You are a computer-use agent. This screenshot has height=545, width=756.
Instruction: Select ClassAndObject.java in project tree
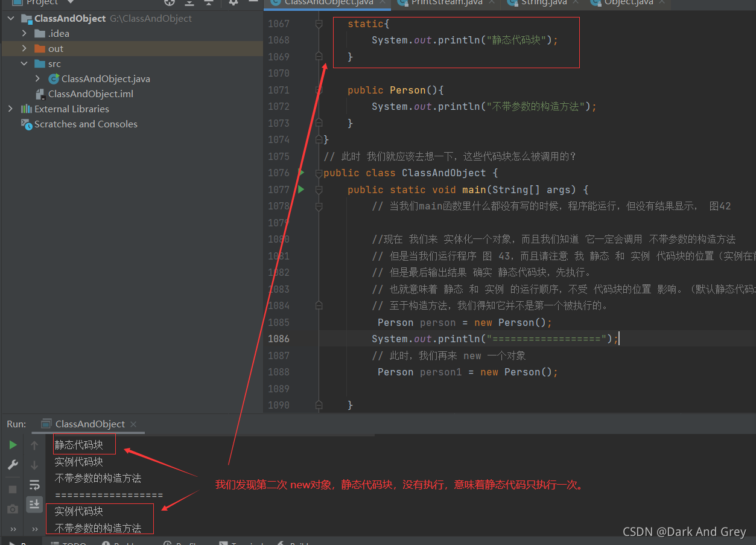point(106,79)
